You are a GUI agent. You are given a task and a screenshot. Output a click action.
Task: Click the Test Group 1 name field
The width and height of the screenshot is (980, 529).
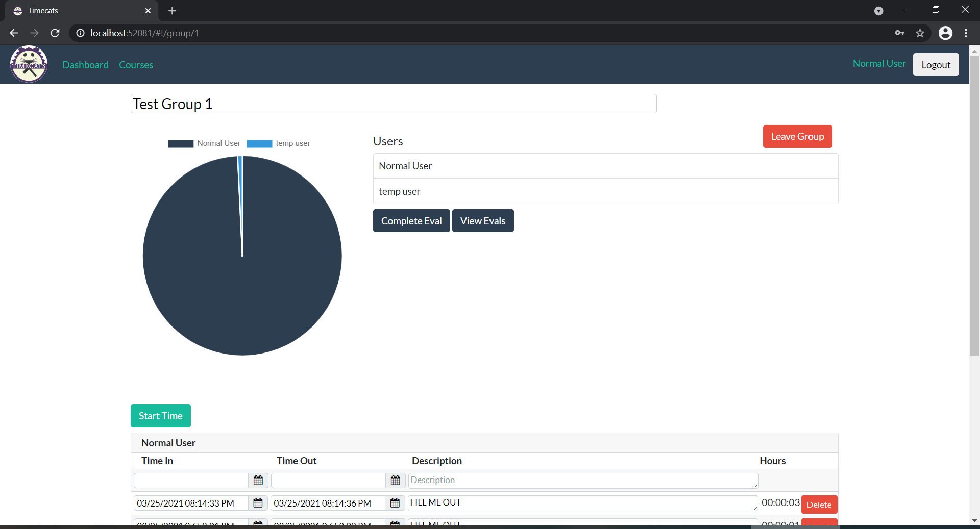click(x=393, y=104)
